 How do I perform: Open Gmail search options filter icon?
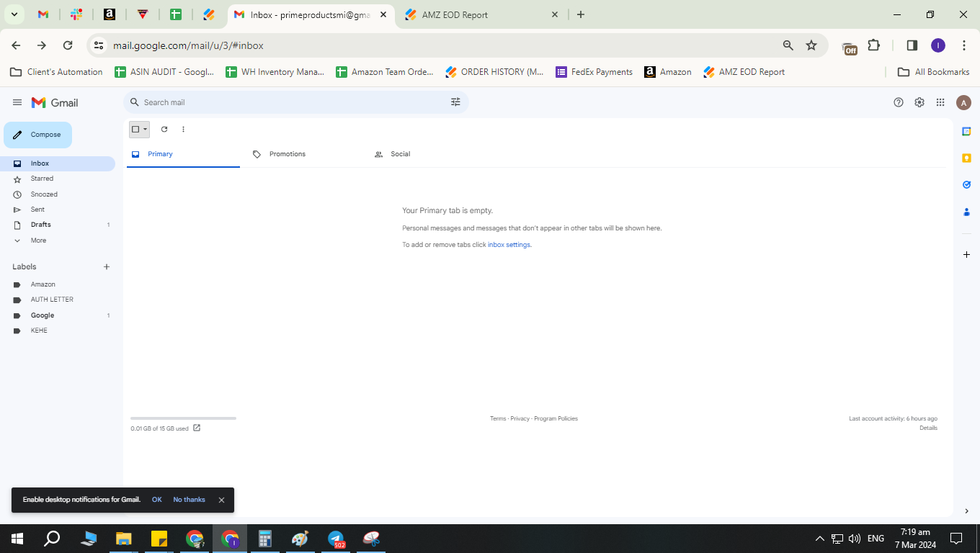455,102
